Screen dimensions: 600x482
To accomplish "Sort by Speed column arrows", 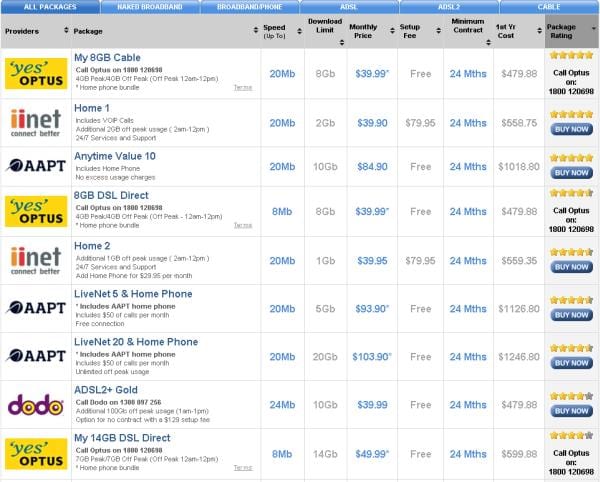I will click(x=299, y=31).
